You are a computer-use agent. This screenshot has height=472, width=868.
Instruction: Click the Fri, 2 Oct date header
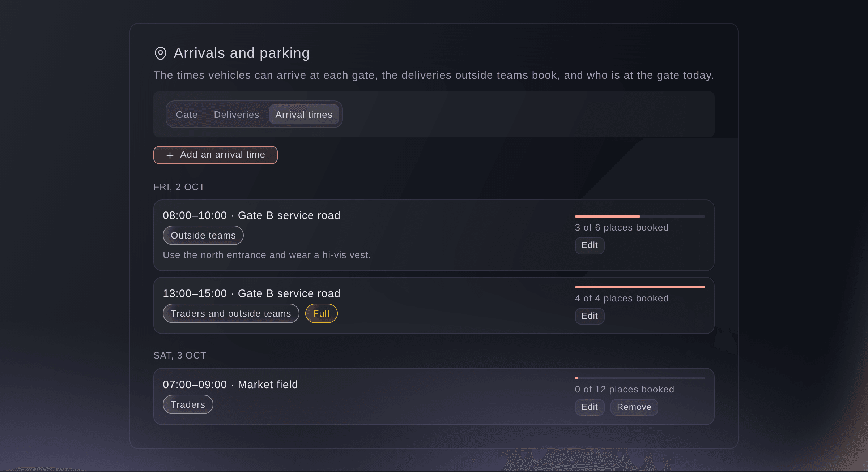179,187
